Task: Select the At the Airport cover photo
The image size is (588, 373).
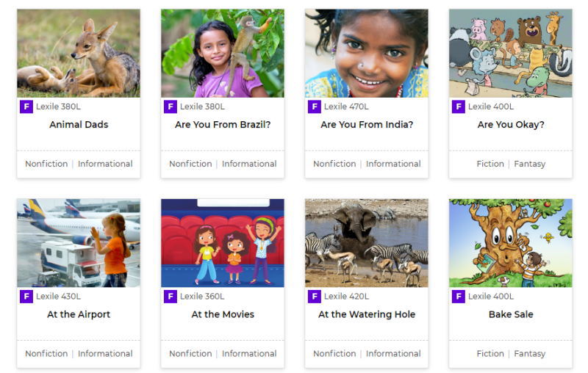Action: (79, 242)
